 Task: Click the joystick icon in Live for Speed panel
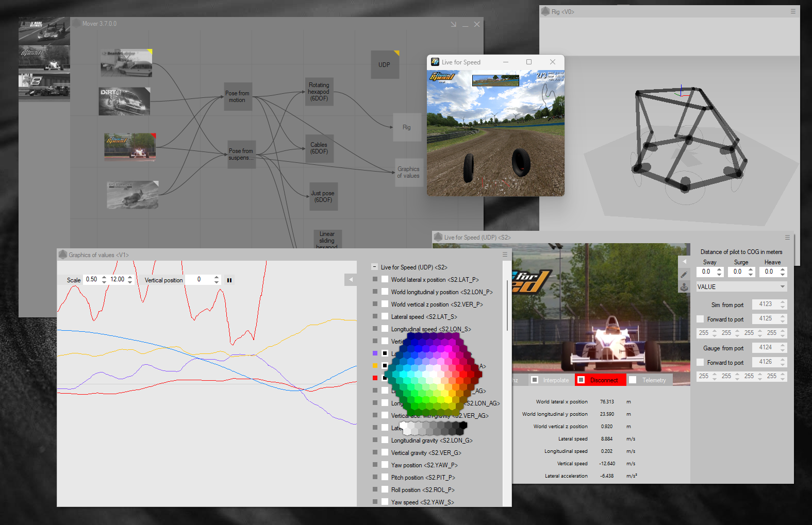tap(684, 287)
